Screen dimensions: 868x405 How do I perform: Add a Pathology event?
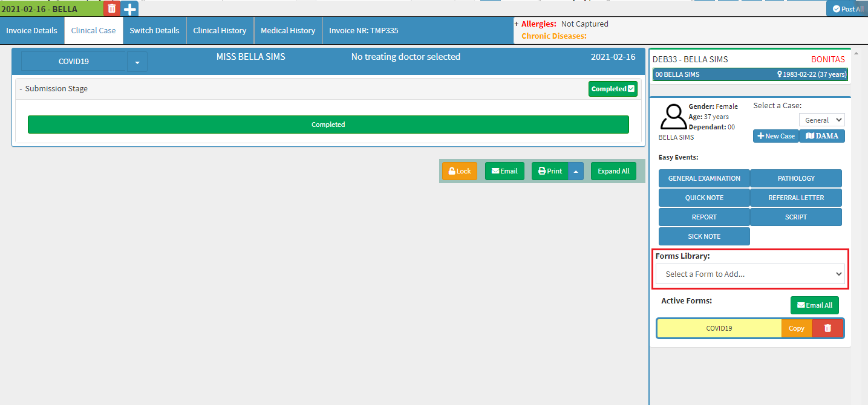pyautogui.click(x=796, y=178)
